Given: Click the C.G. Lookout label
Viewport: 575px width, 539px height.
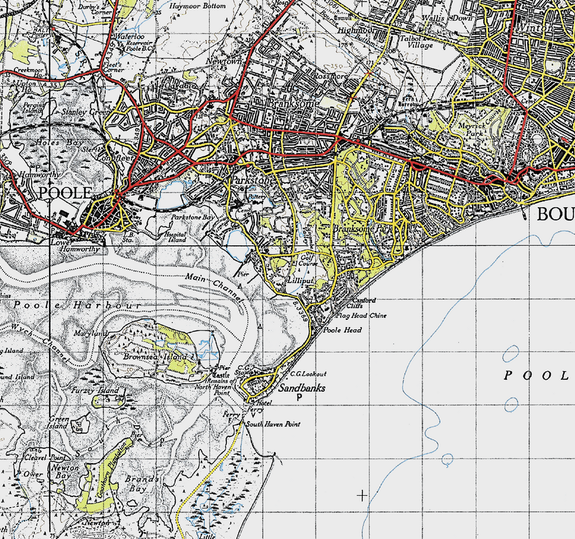Looking at the screenshot, I should [x=308, y=374].
